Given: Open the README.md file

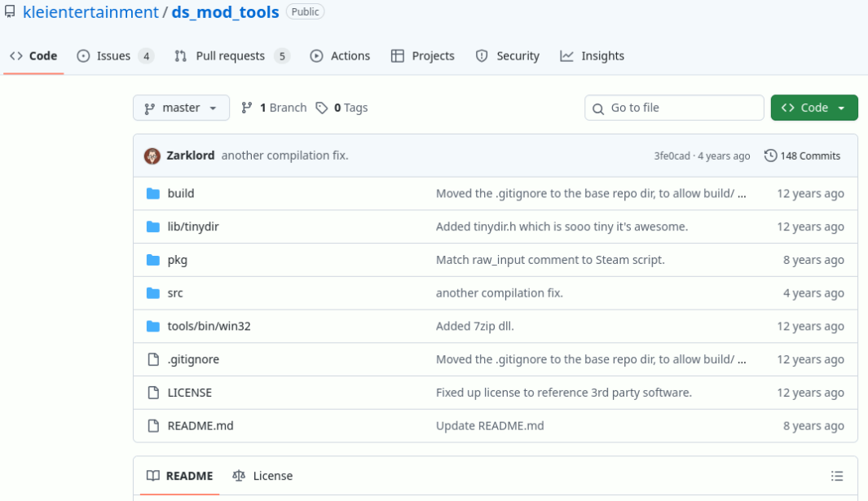Looking at the screenshot, I should pos(200,426).
